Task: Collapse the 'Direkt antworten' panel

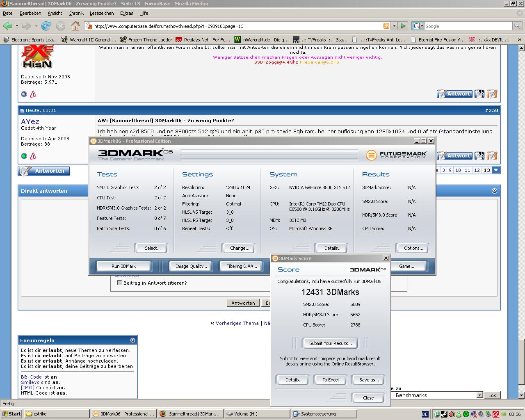Action: pos(494,191)
